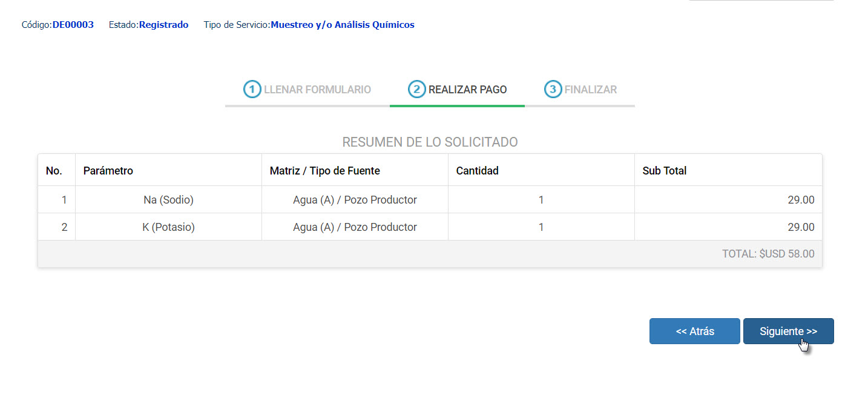
Task: Click row number 1 cell
Action: [56, 200]
